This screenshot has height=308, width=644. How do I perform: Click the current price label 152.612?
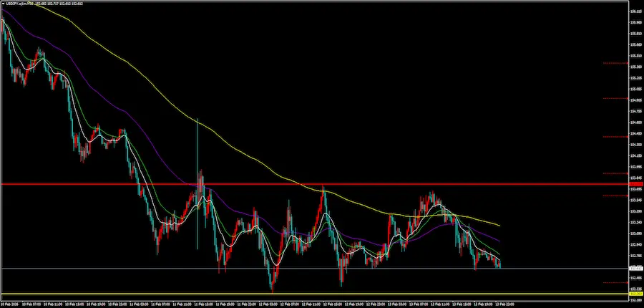634,269
